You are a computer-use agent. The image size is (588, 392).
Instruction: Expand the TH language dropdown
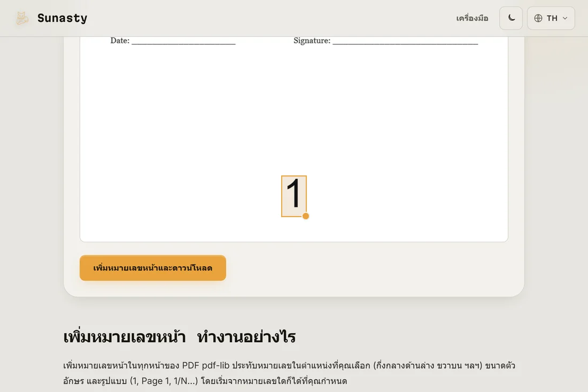pos(551,18)
